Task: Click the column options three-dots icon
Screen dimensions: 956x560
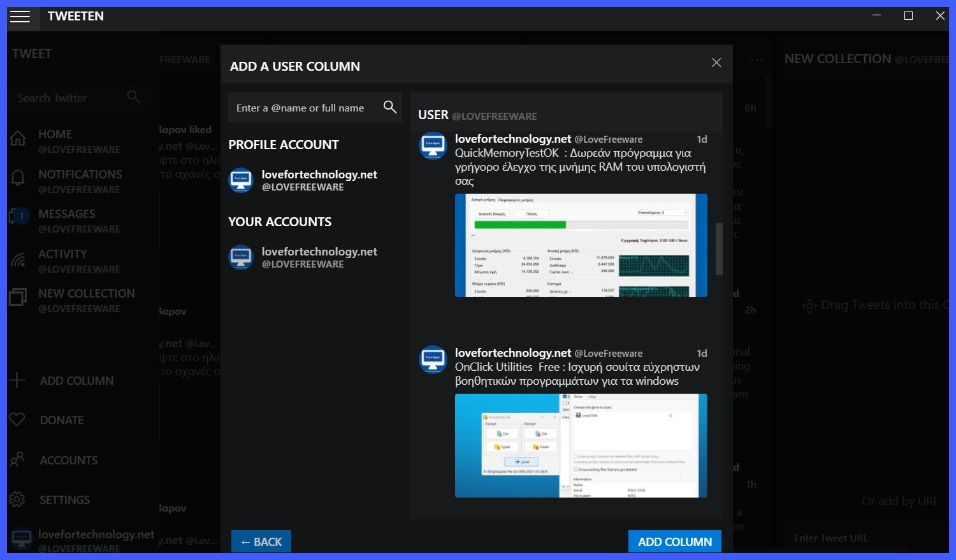Action: point(757,60)
